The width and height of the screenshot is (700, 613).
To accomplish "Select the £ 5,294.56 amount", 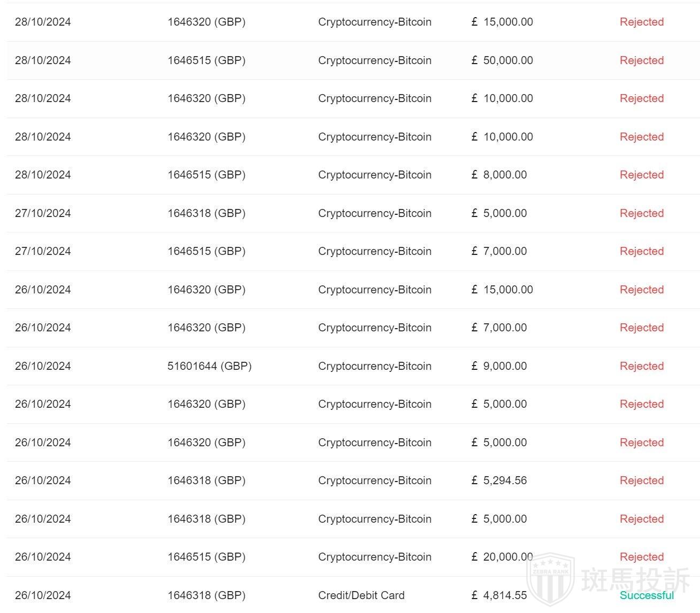I will click(499, 480).
